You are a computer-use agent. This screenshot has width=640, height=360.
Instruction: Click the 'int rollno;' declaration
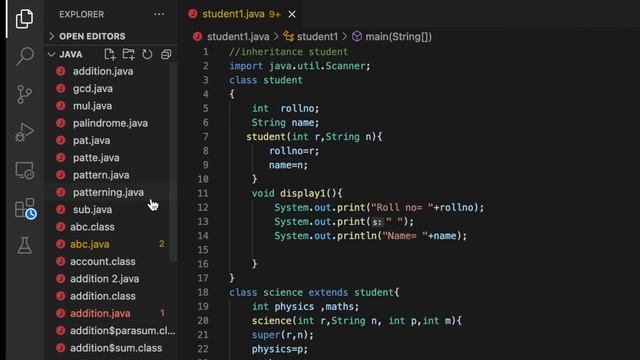click(285, 108)
